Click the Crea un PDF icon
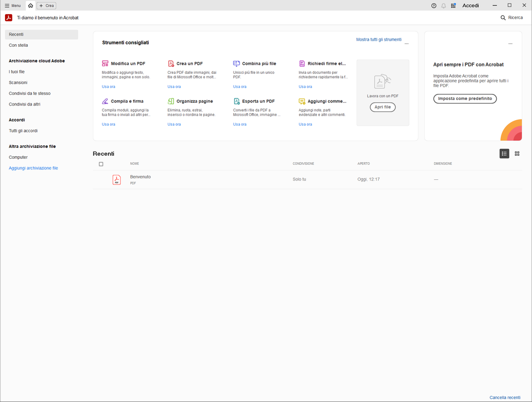The height and width of the screenshot is (402, 532). click(171, 63)
